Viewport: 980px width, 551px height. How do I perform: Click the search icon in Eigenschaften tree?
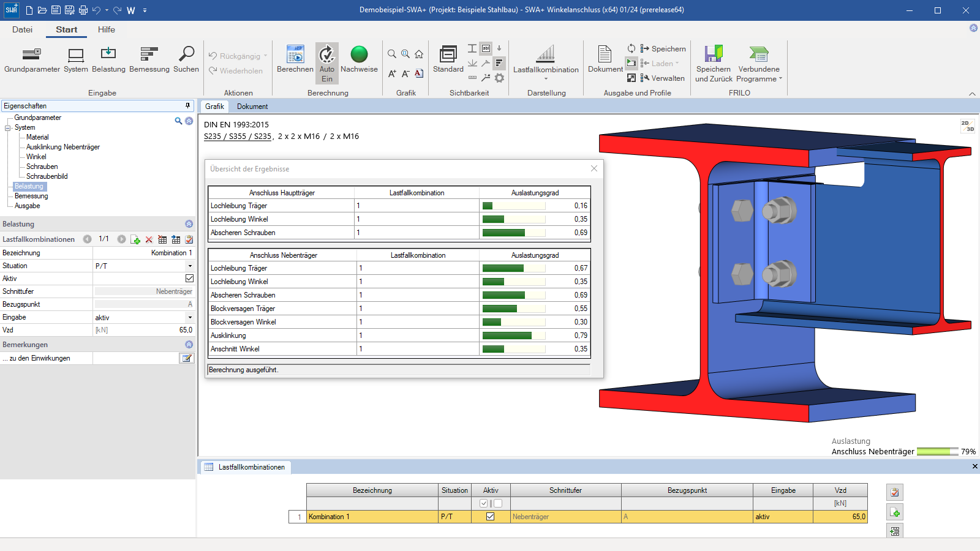coord(178,121)
